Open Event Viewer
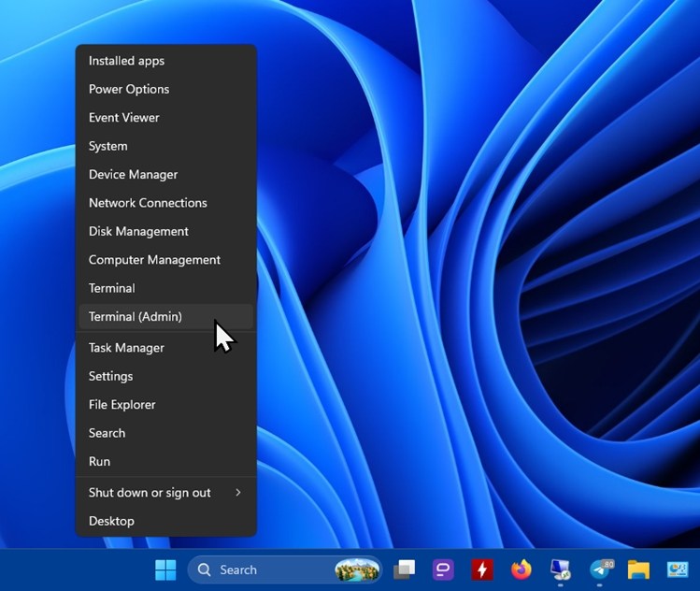This screenshot has width=700, height=591. point(166,118)
